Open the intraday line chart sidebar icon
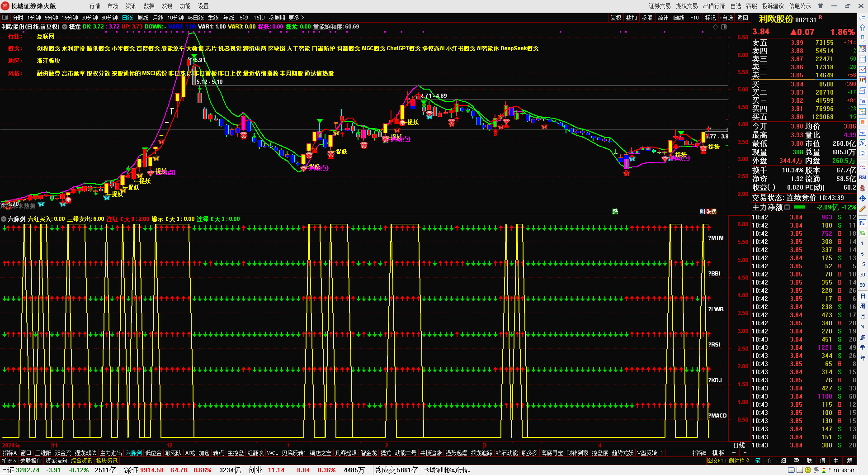 coord(863,69)
